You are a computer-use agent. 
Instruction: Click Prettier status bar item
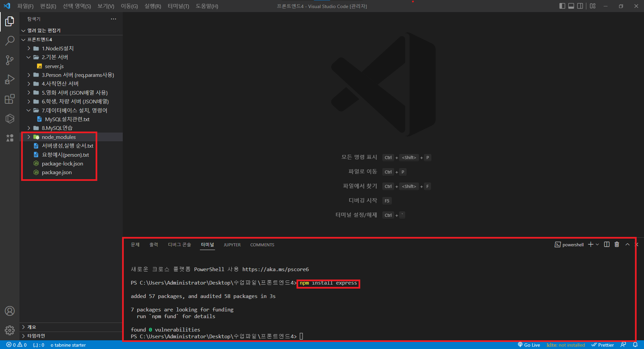(x=602, y=345)
